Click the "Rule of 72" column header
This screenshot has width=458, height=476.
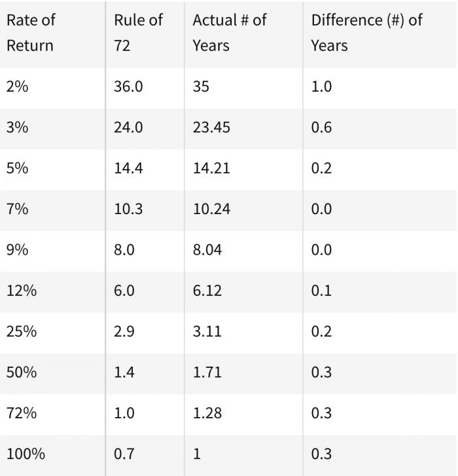(138, 33)
